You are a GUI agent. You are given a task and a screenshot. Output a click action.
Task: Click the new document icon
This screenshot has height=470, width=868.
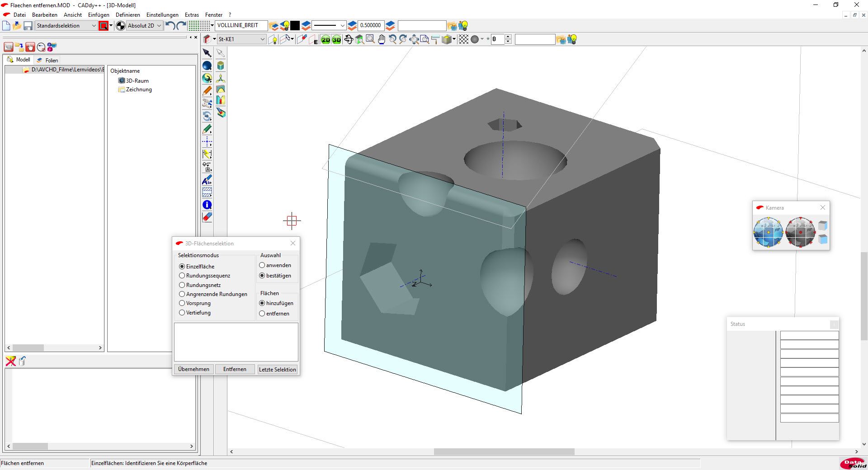6,26
